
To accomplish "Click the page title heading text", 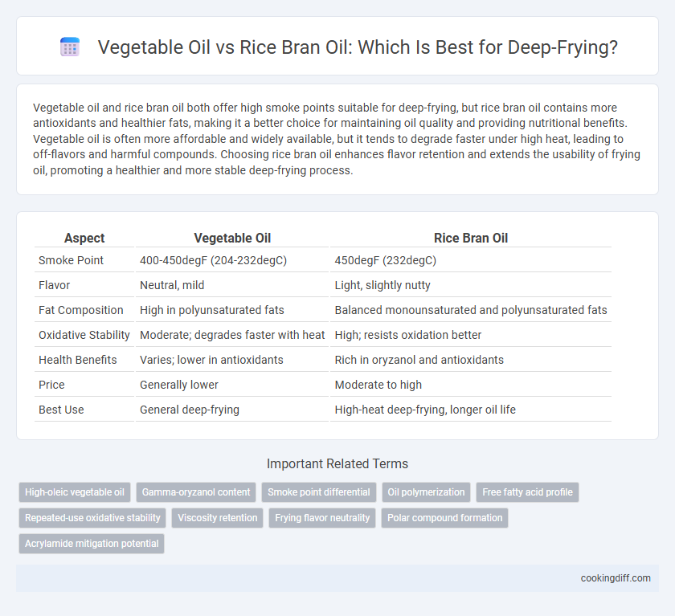I will point(358,47).
